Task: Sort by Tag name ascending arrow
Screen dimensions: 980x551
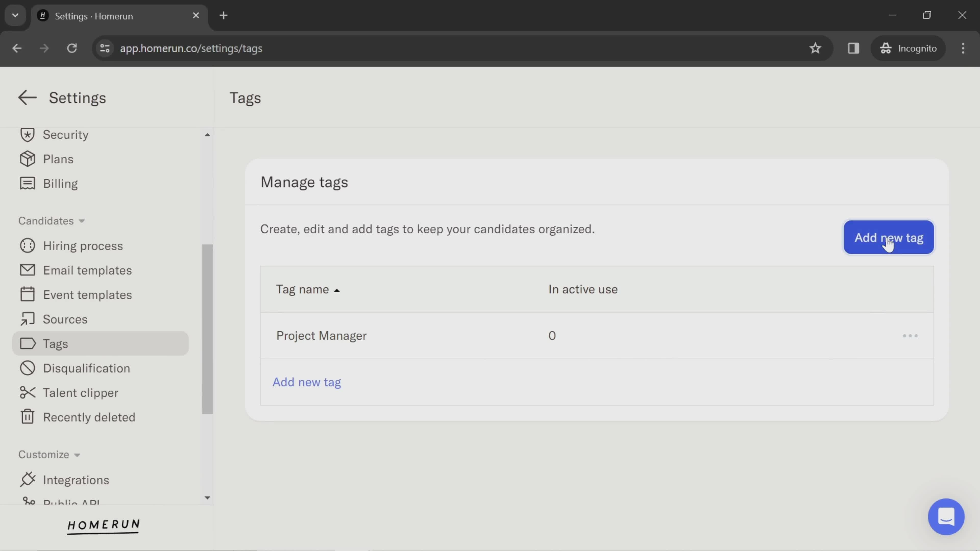Action: (x=337, y=289)
